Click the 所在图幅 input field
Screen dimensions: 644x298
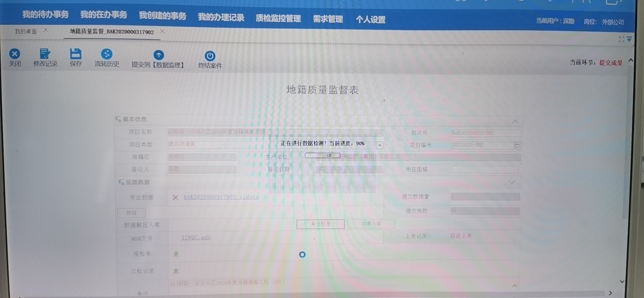(x=485, y=169)
